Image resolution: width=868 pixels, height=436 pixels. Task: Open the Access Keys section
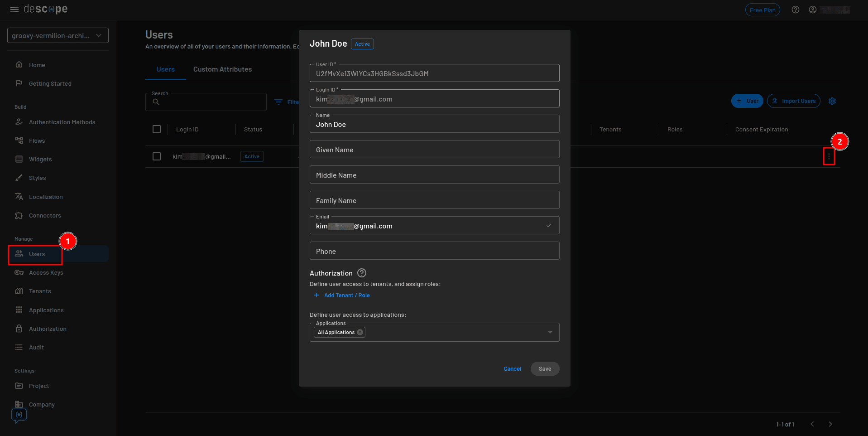(45, 272)
